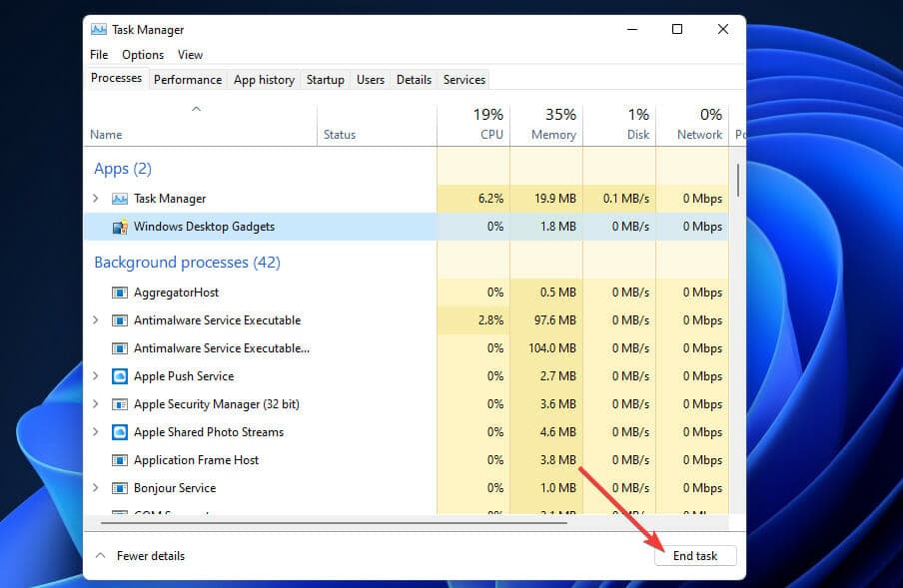
Task: Collapse view with Fewer details chevron
Action: [100, 556]
